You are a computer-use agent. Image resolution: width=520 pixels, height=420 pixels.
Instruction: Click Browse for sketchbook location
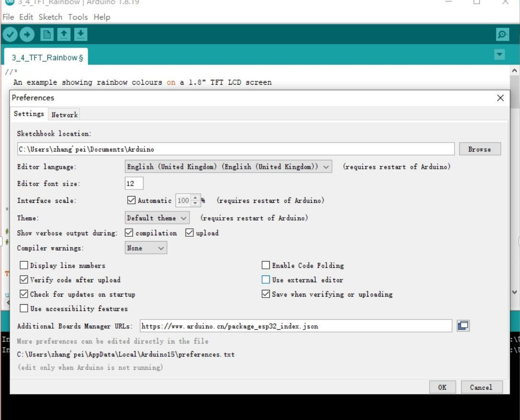point(479,149)
